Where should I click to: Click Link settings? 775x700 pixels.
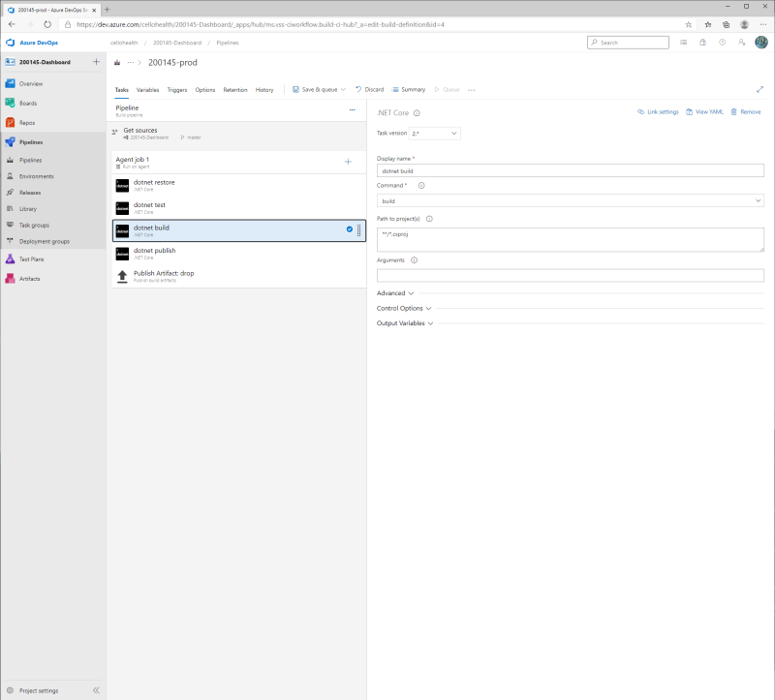[x=658, y=112]
